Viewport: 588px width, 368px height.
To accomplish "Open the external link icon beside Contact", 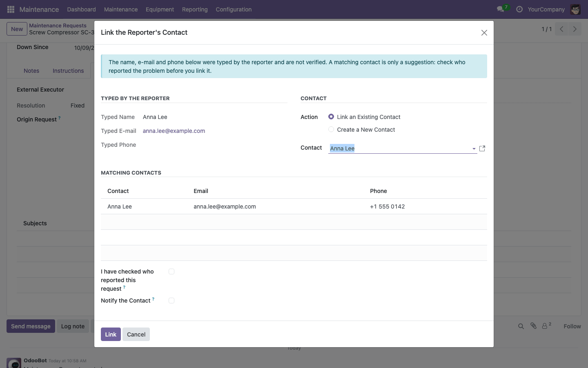I will click(x=482, y=148).
